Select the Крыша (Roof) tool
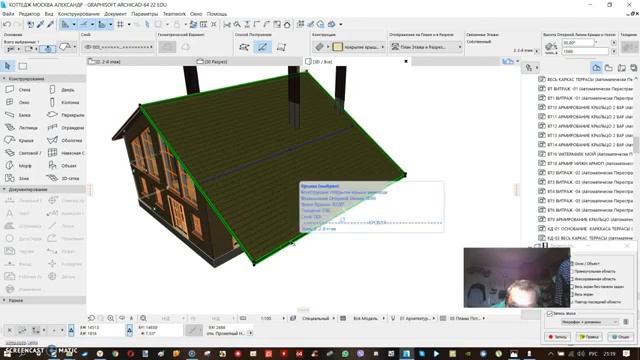640x360 pixels. (19, 140)
